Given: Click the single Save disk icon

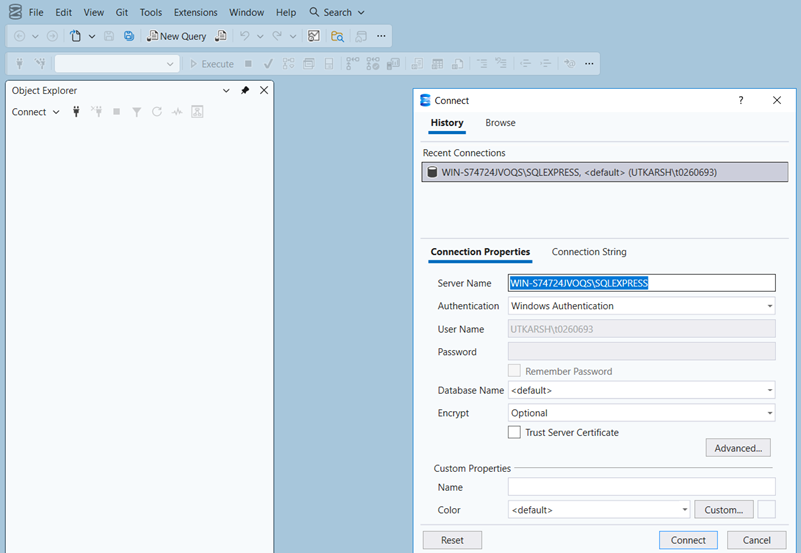Looking at the screenshot, I should [x=109, y=36].
